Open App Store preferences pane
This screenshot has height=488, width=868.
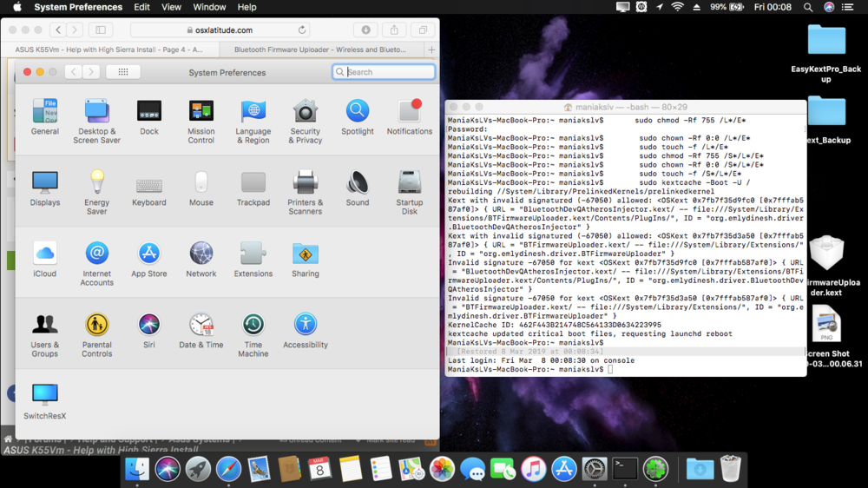click(x=149, y=260)
